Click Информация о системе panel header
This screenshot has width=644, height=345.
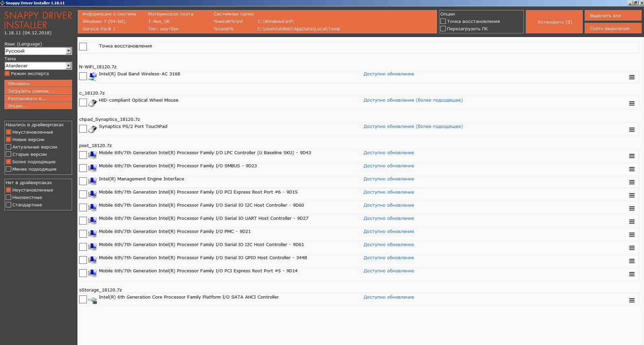[x=109, y=14]
